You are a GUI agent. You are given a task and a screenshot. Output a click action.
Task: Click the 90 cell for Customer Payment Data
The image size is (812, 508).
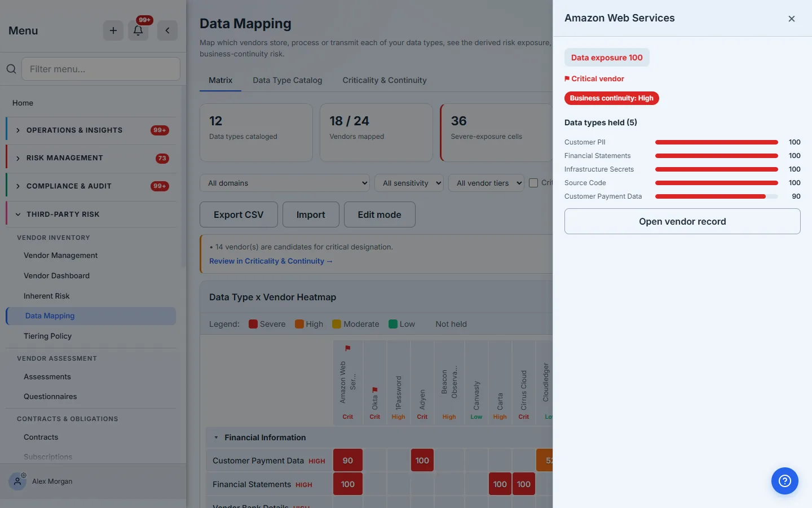348,461
